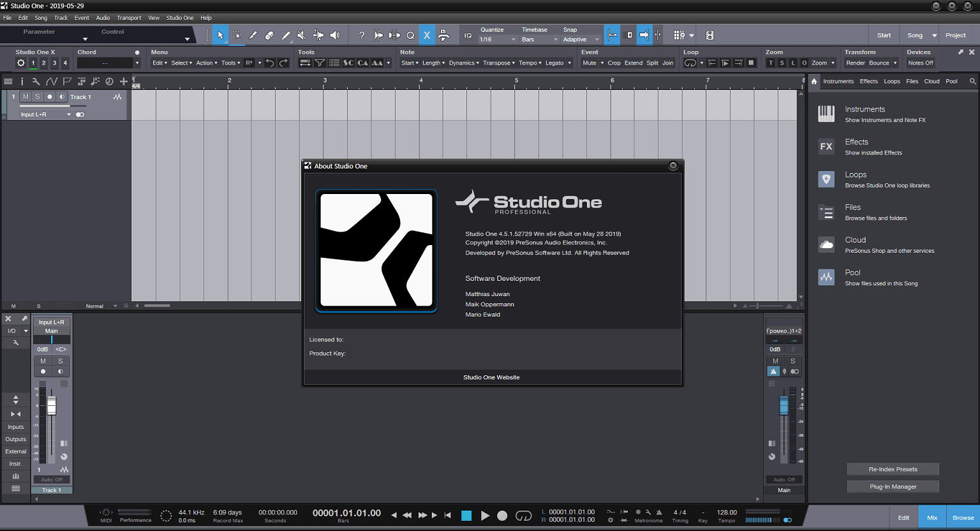Open the Help menu
Screen dimensions: 980x531
click(x=206, y=18)
